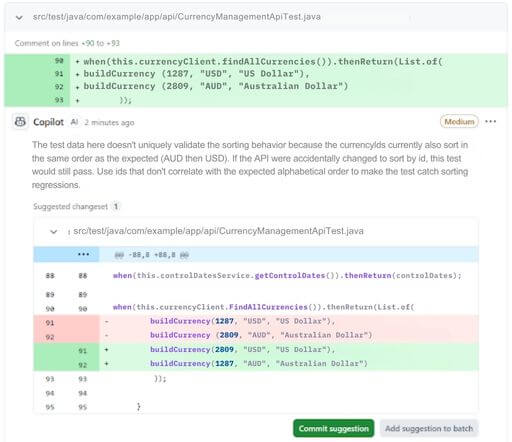Image resolution: width=512 pixels, height=442 pixels.
Task: Click old line number 89 in the diff
Action: pos(50,295)
